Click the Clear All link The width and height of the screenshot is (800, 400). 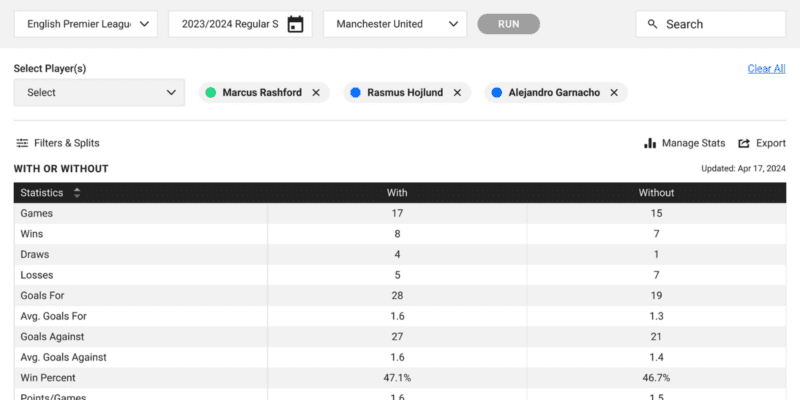(x=766, y=68)
